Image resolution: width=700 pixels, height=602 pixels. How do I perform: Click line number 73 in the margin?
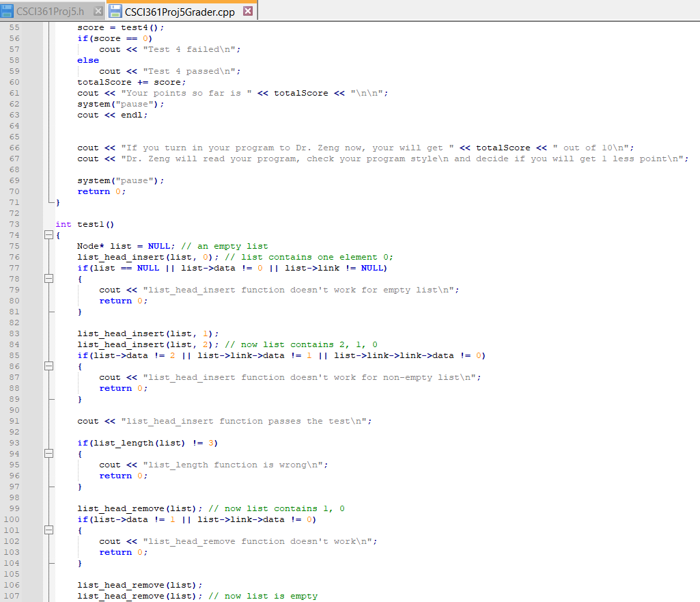pos(14,224)
